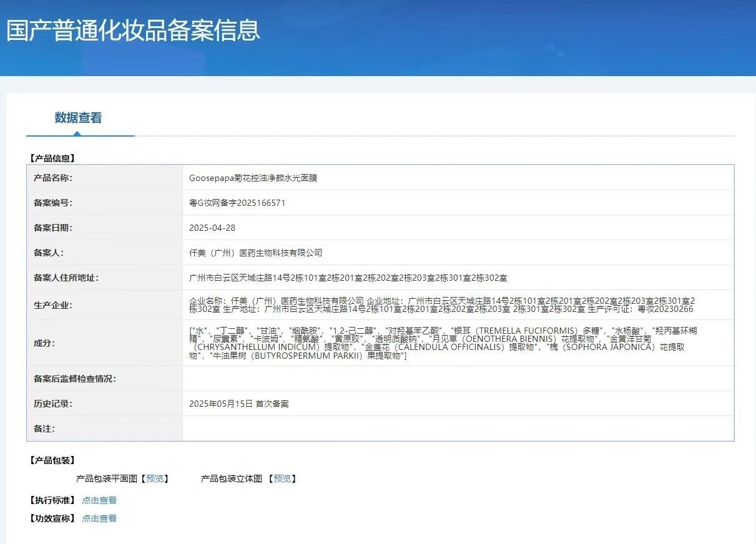Click the 历史记录 row label
Screen dimensions: 756x544
coord(53,404)
